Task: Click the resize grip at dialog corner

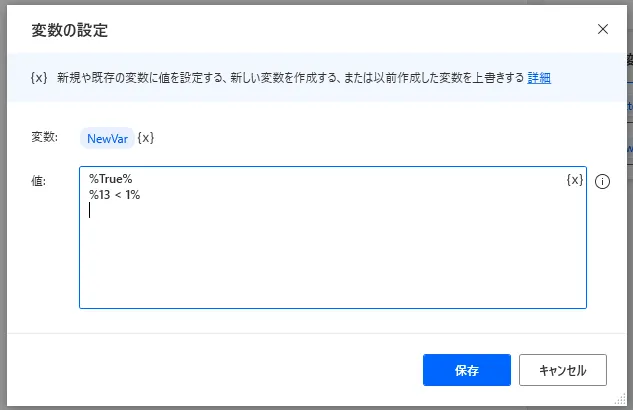Action: click(620, 399)
